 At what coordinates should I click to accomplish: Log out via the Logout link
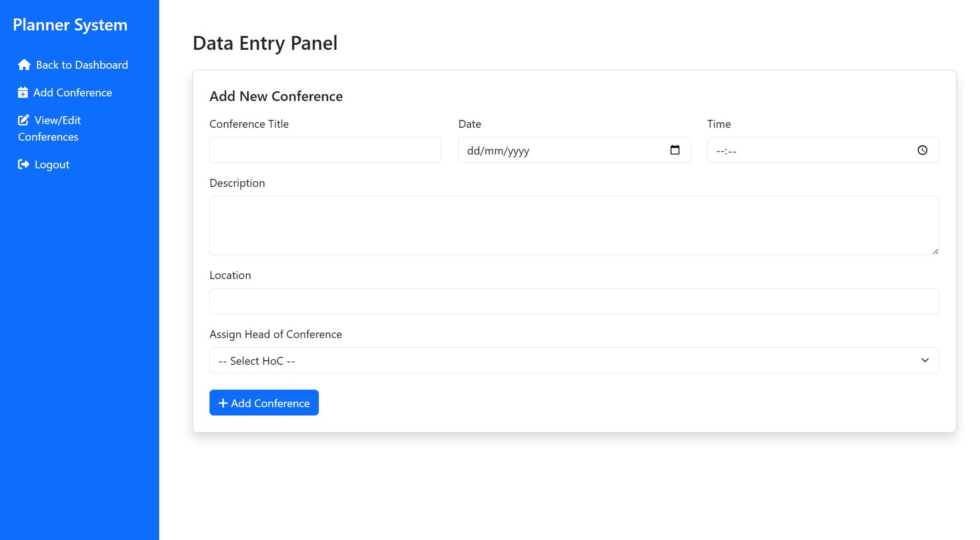click(44, 165)
